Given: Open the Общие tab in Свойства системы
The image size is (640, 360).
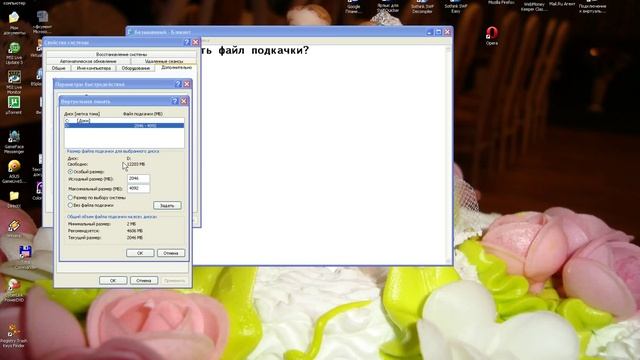Looking at the screenshot, I should [x=58, y=68].
